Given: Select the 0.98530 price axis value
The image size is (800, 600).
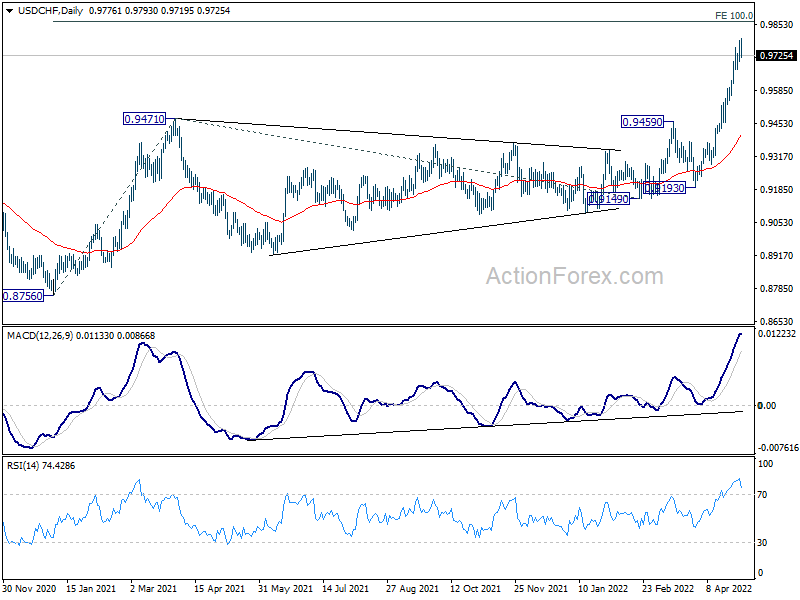Looking at the screenshot, I should coord(777,24).
